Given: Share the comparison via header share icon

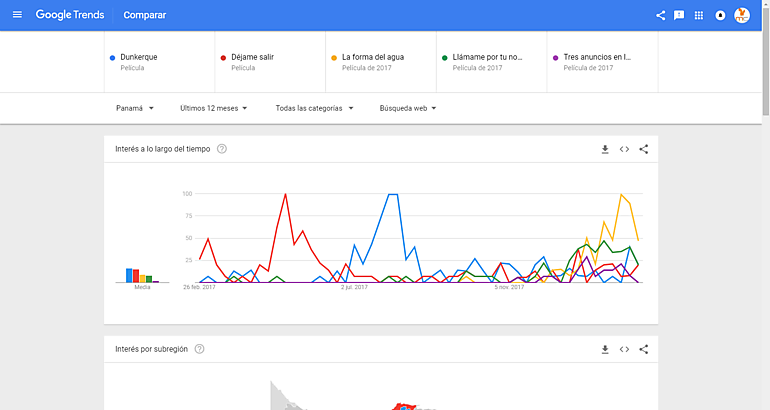Looking at the screenshot, I should pos(660,15).
